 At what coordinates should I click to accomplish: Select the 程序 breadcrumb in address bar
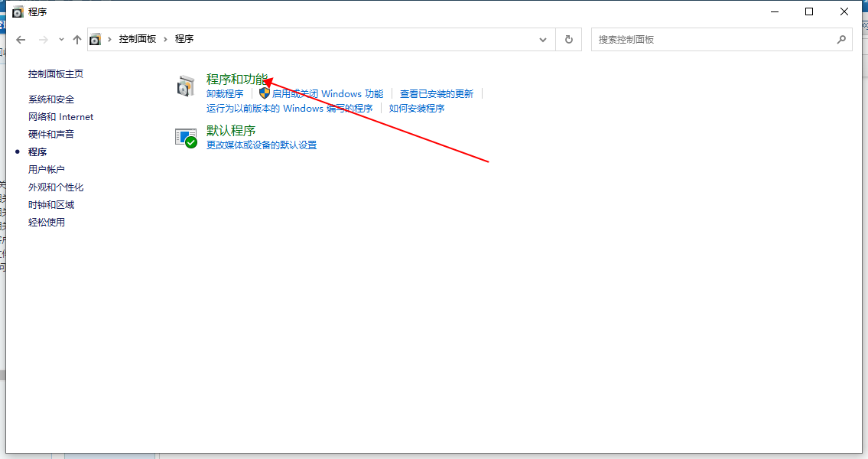click(184, 39)
